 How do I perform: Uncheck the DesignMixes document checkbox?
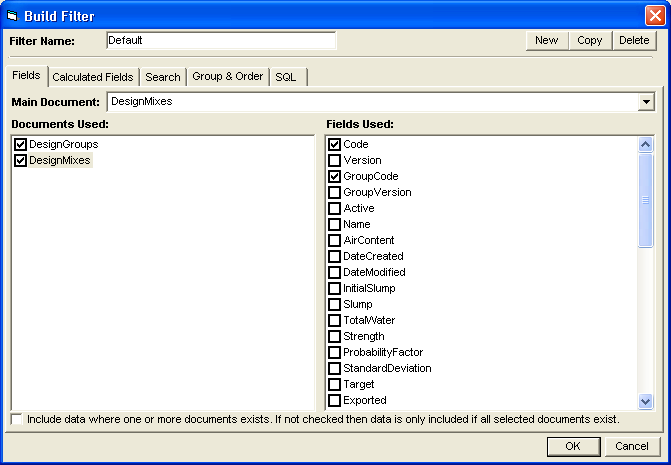[21, 160]
